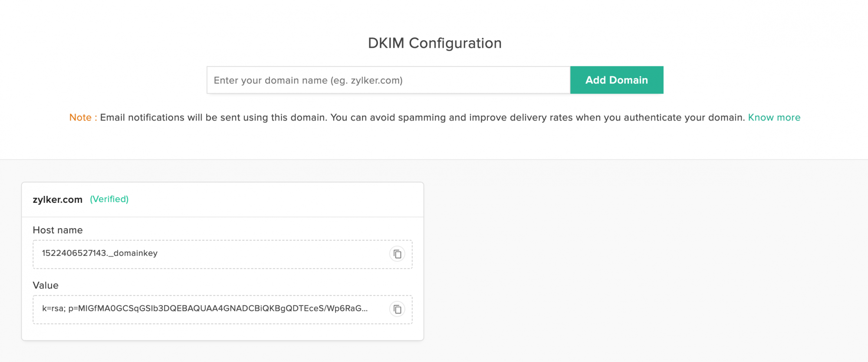The width and height of the screenshot is (868, 362).
Task: Click the zylker.com domain title
Action: point(58,199)
